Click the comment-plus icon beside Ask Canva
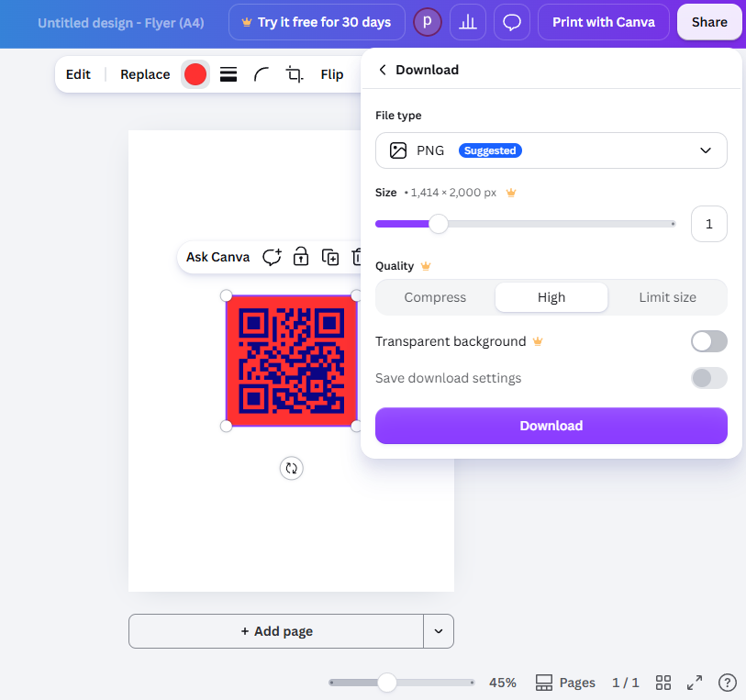Viewport: 746px width, 700px height. pos(272,257)
